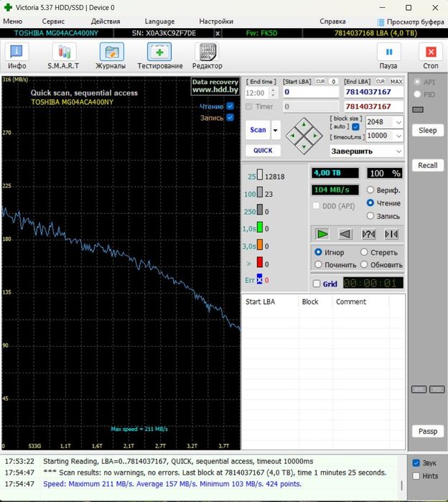Choose the Починить remap option
This screenshot has width=448, height=502.
pyautogui.click(x=318, y=265)
